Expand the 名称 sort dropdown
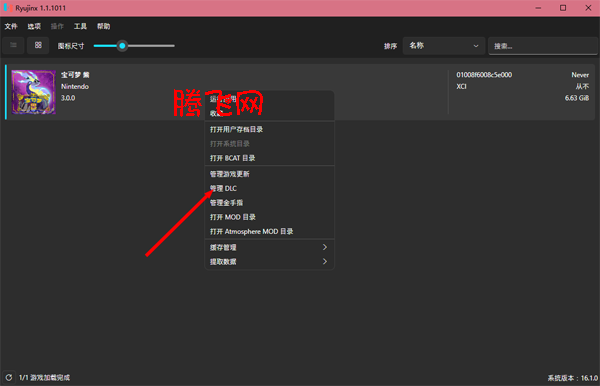Image resolution: width=600 pixels, height=386 pixels. tap(443, 46)
